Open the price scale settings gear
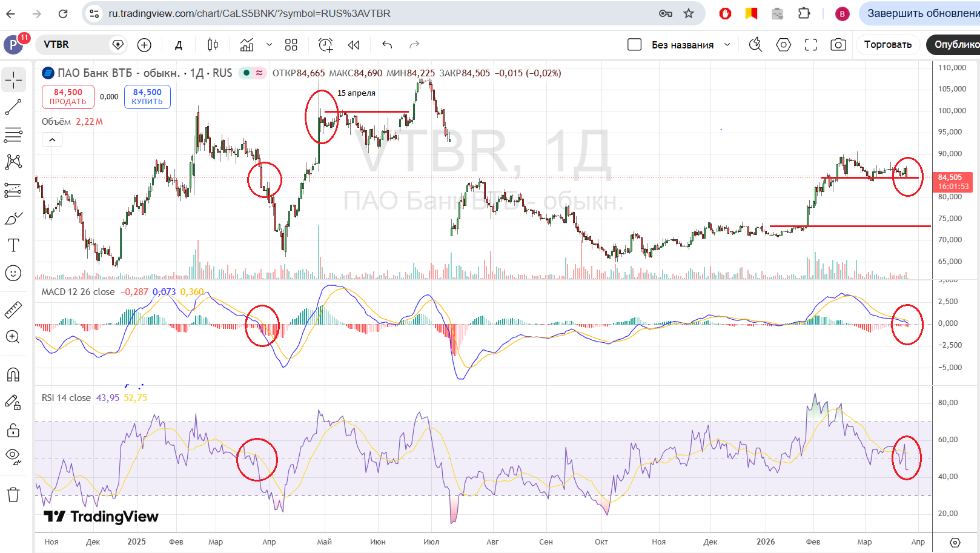 955,542
